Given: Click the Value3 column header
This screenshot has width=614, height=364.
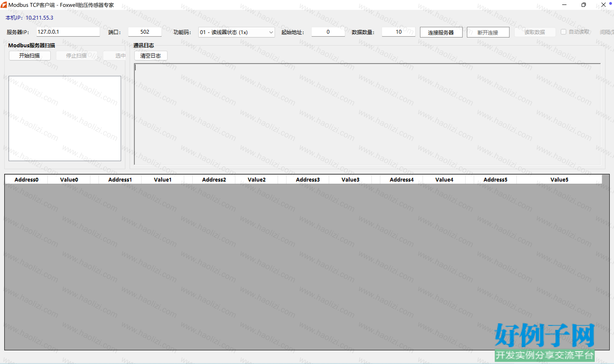Looking at the screenshot, I should point(350,179).
